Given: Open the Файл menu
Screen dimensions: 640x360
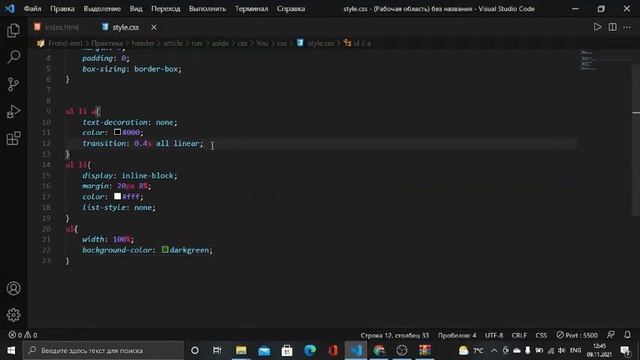Looking at the screenshot, I should pos(32,9).
